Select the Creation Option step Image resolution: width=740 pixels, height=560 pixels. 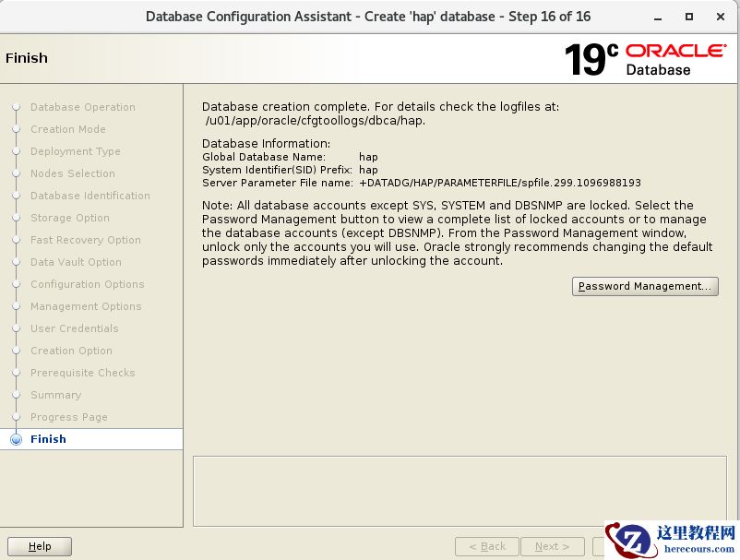tap(71, 351)
